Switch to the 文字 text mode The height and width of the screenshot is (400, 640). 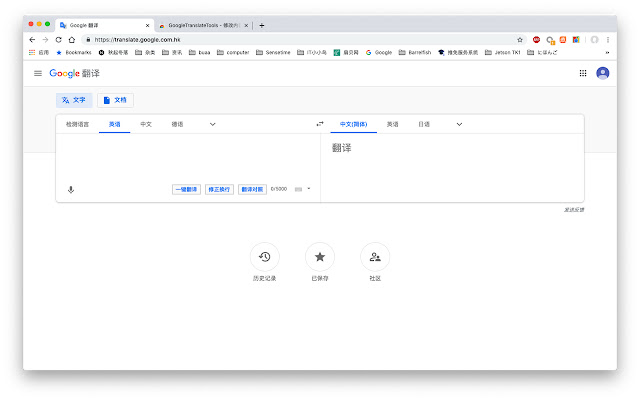coord(74,100)
